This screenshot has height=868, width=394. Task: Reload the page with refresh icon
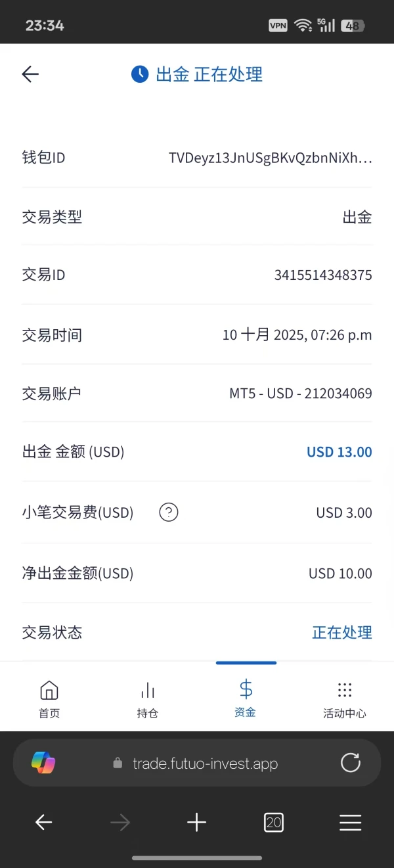click(x=351, y=763)
